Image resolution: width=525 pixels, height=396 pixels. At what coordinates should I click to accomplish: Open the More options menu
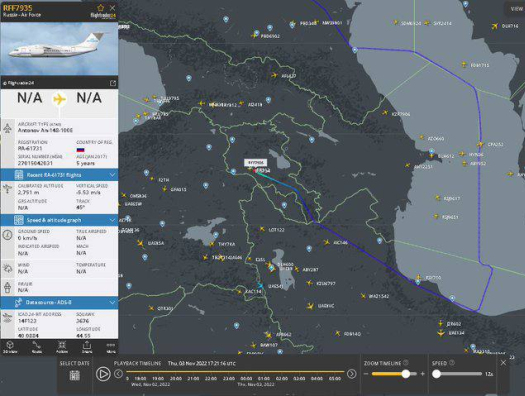pyautogui.click(x=111, y=347)
